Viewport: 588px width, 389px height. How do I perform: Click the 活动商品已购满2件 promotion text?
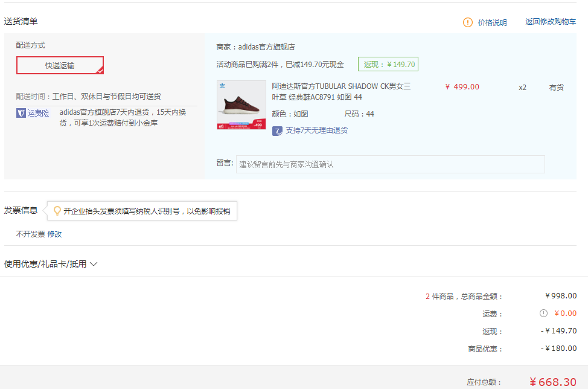[x=280, y=65]
